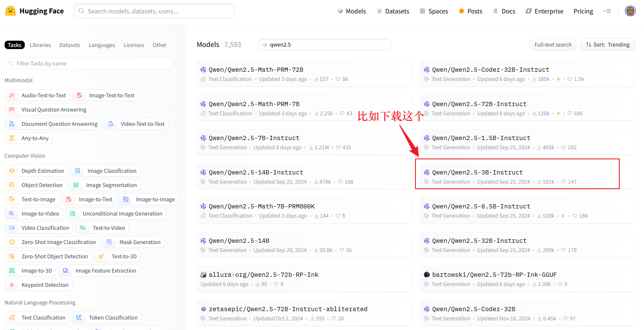Enable the Any-to-Any task filter
644x330 pixels.
(x=29, y=138)
